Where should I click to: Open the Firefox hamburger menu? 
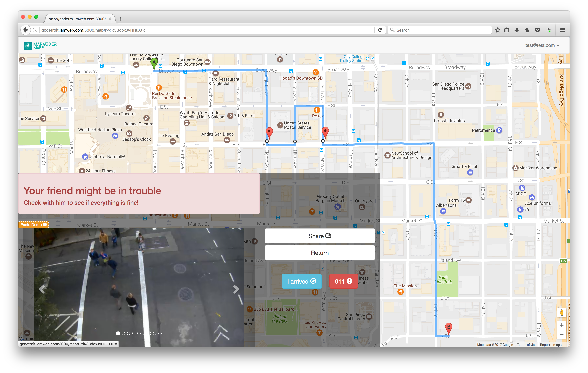click(562, 30)
